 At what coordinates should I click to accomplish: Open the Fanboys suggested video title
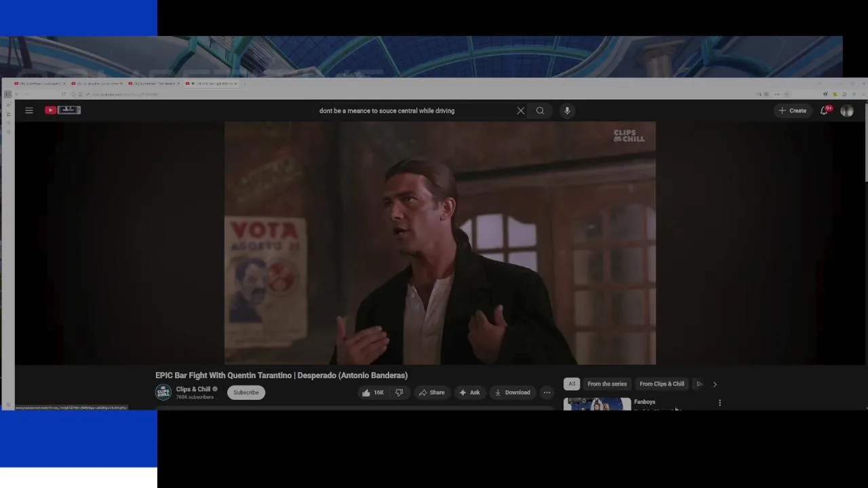[645, 402]
